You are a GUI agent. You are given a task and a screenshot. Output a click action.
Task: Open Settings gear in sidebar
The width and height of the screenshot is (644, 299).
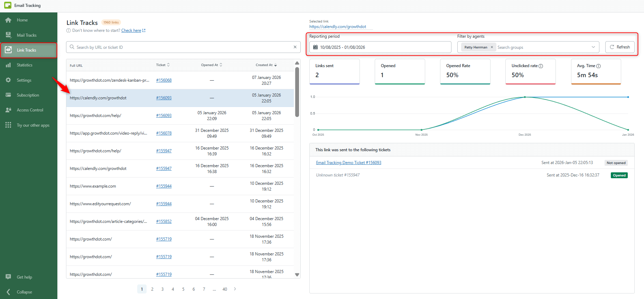coord(8,80)
